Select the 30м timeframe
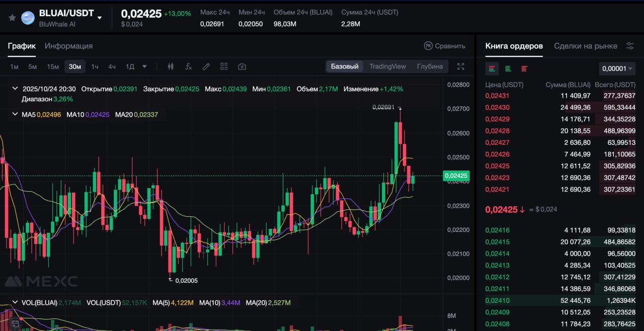644x331 pixels. point(75,66)
